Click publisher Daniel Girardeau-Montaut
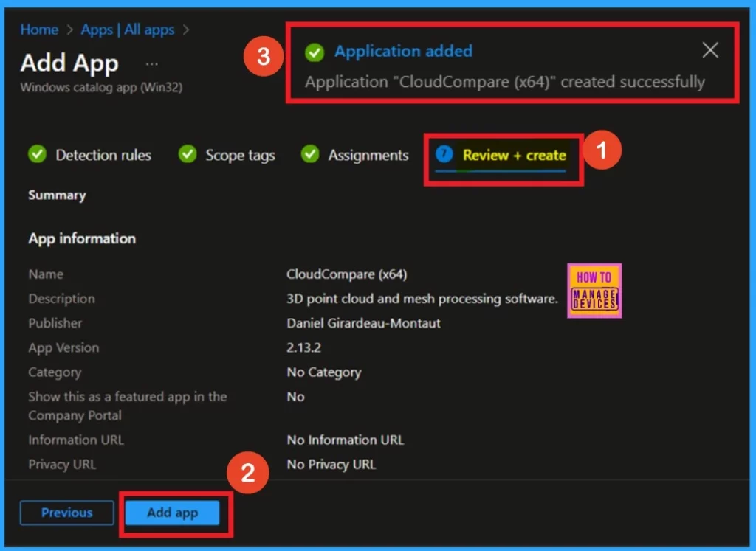756x551 pixels. click(x=363, y=323)
